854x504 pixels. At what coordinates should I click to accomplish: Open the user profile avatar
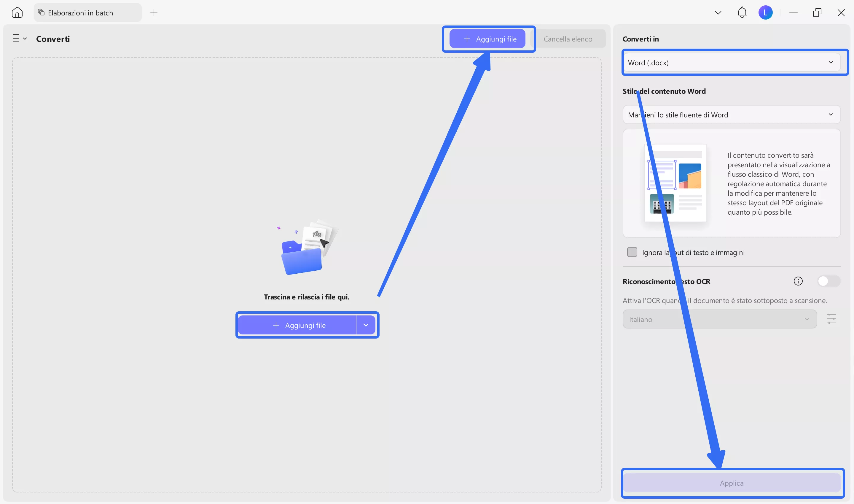765,12
